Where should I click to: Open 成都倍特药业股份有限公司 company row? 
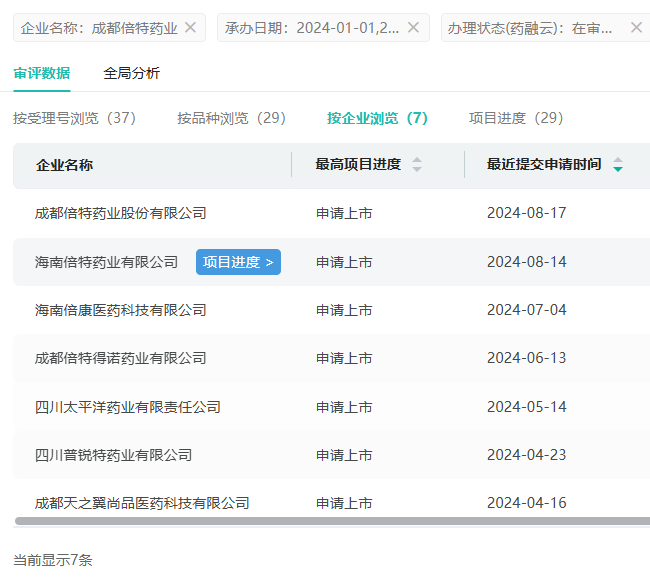[x=120, y=213]
